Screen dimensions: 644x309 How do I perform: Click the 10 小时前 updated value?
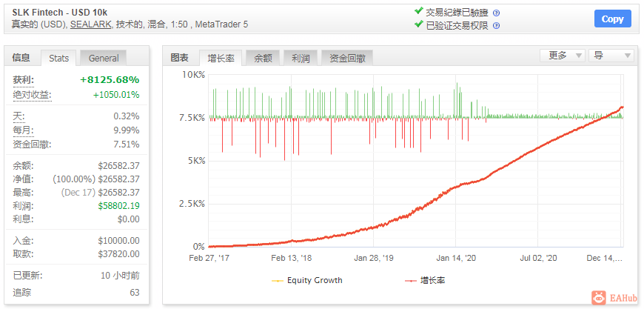click(x=121, y=276)
